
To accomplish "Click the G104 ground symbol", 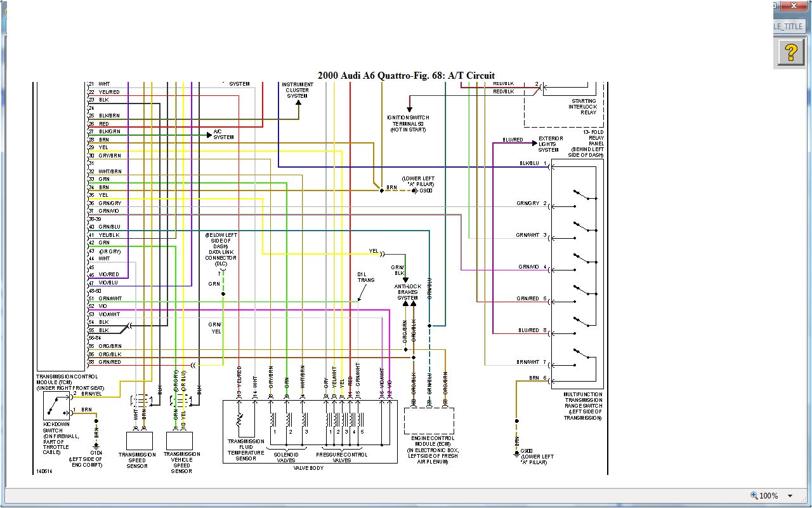I will point(96,445).
